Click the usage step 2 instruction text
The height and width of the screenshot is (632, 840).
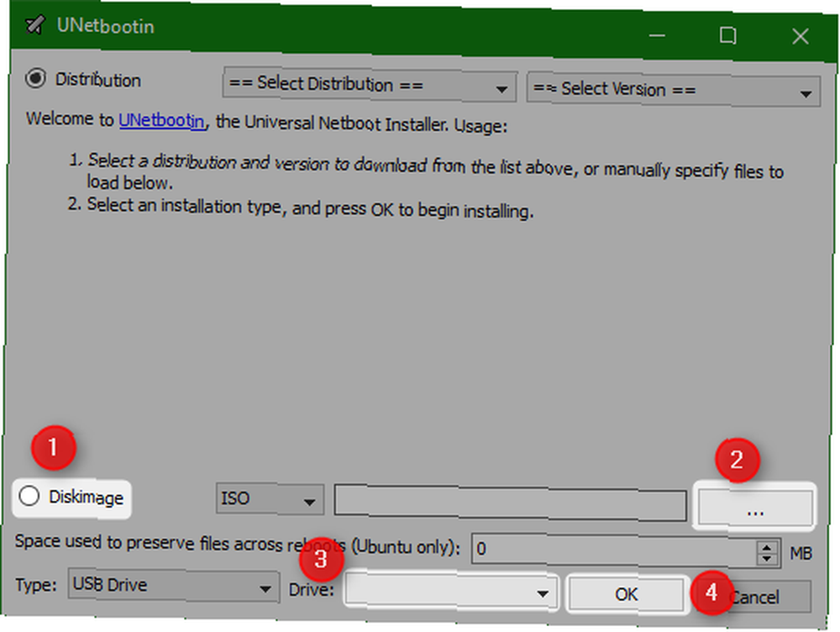[x=310, y=208]
